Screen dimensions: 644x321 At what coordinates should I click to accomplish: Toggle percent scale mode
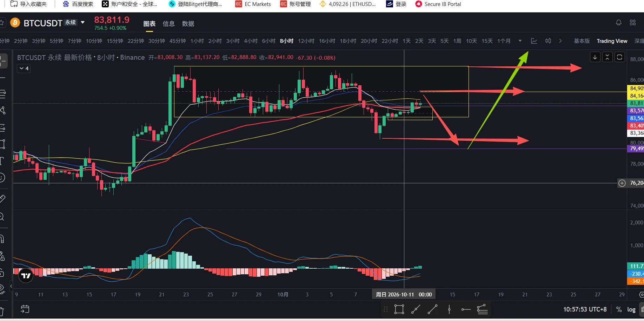619,309
